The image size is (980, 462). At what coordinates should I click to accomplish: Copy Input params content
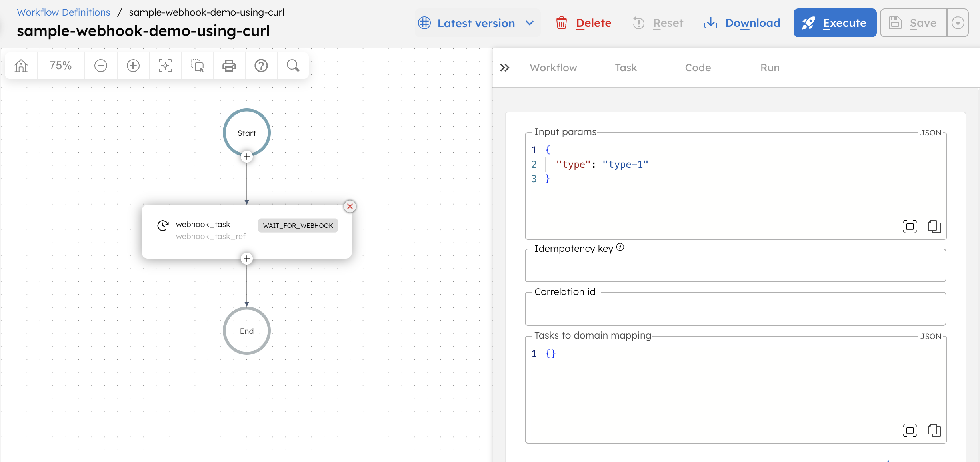point(934,227)
